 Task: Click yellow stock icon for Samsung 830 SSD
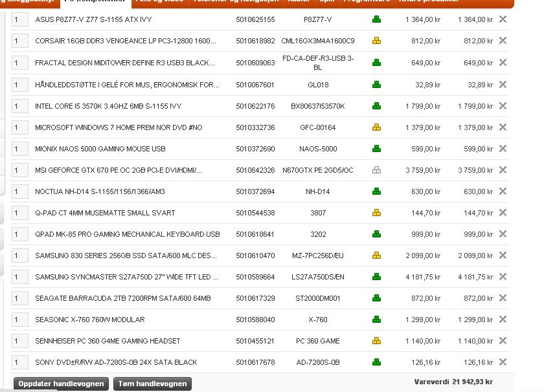376,256
